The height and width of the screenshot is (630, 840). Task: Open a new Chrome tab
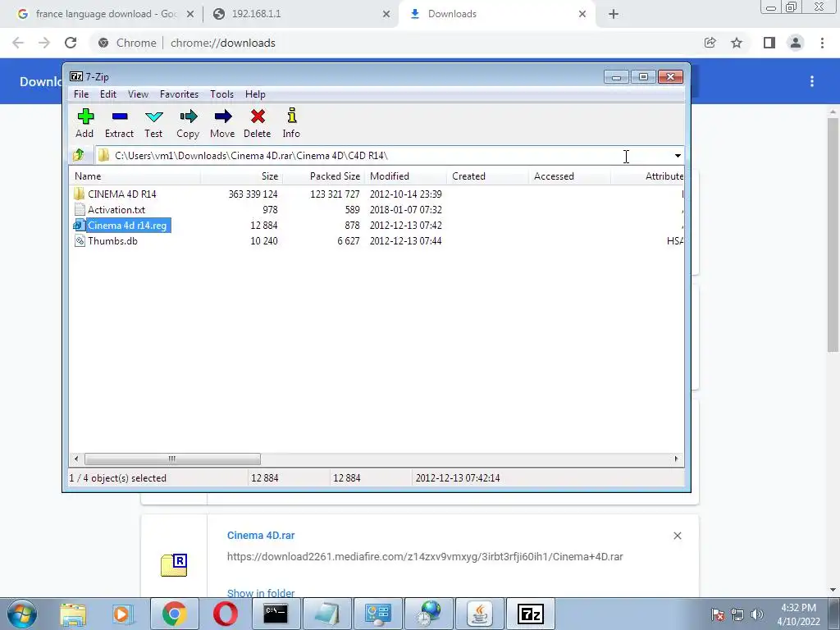(614, 14)
